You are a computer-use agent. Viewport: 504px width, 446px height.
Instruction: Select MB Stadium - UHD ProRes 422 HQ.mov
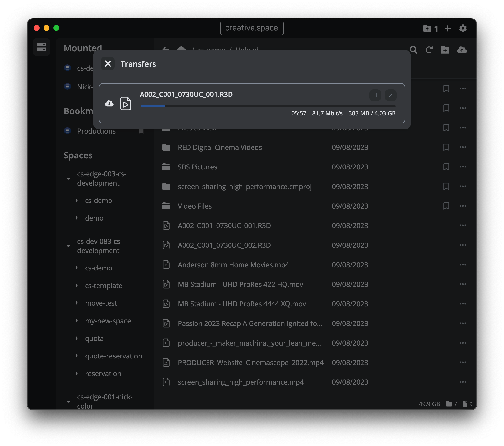[x=241, y=284]
